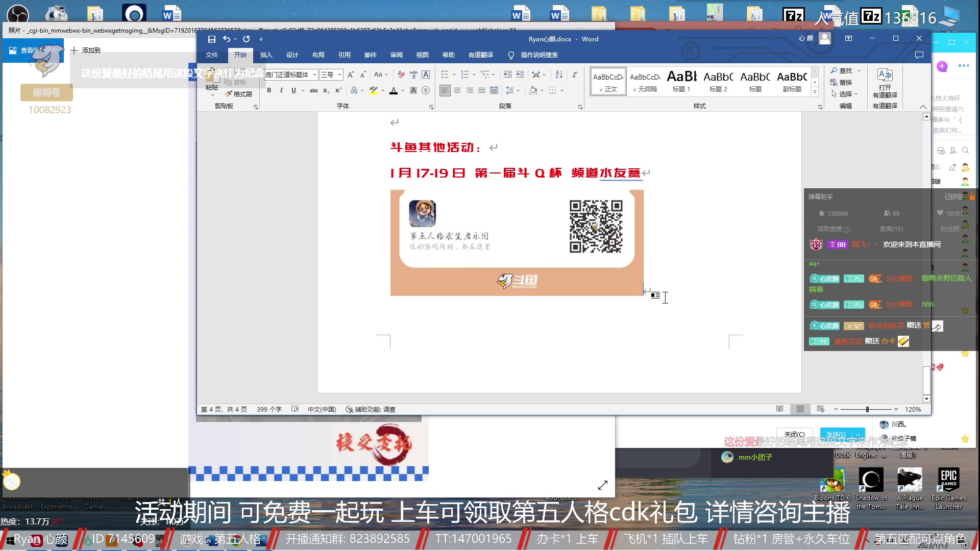
Task: Open underline style dropdown arrow
Action: tap(303, 90)
